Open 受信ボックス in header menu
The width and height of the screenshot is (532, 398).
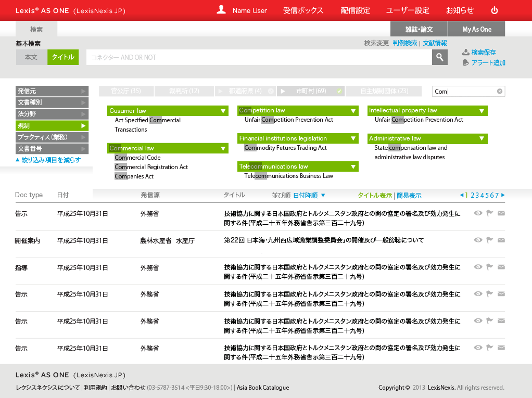coord(303,10)
